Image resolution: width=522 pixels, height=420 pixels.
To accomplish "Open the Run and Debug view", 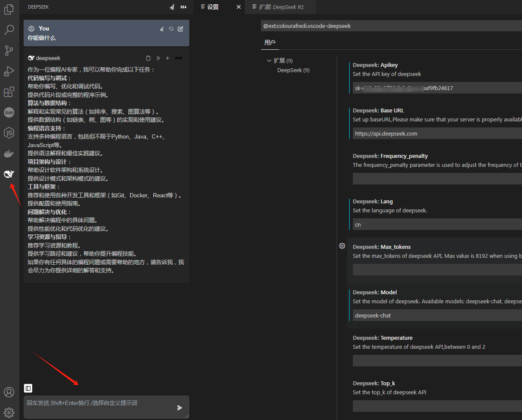I will click(x=9, y=71).
